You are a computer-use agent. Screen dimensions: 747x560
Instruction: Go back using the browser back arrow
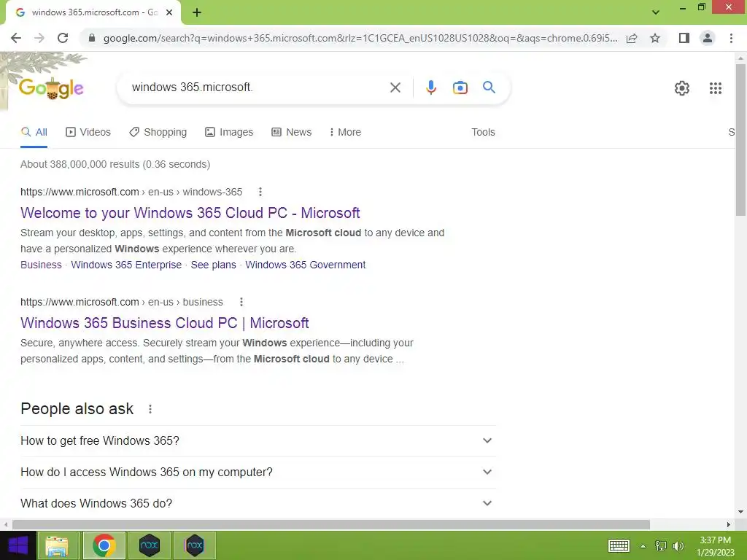[16, 38]
